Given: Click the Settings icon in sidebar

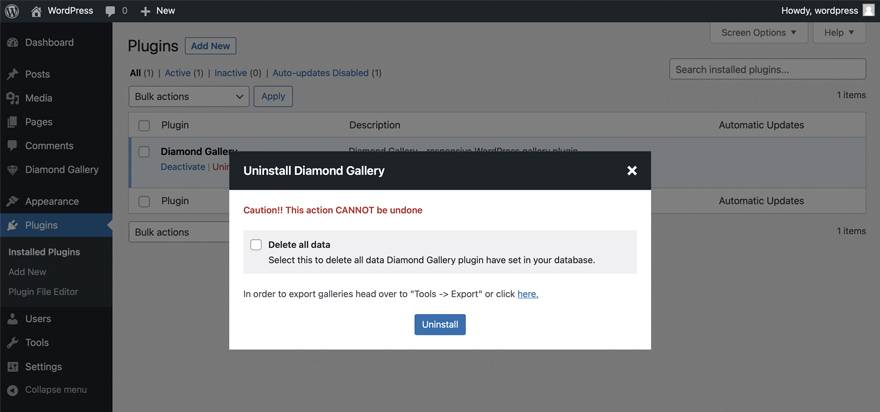Looking at the screenshot, I should click(x=12, y=367).
